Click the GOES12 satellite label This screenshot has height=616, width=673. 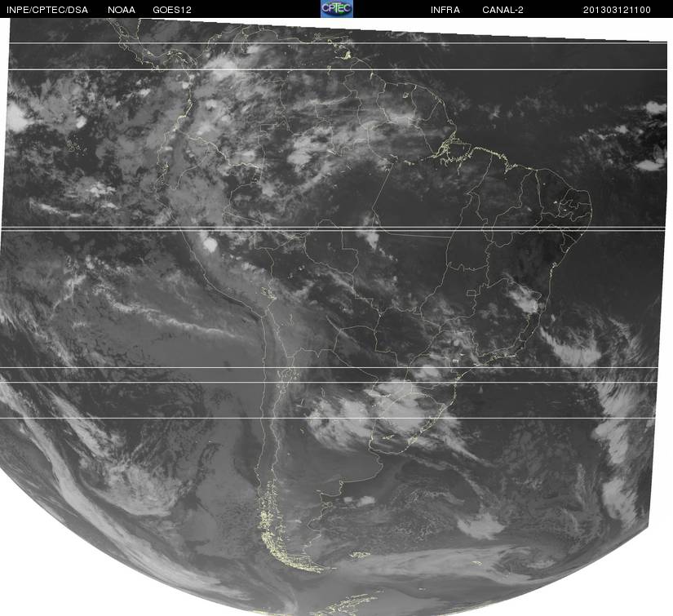(172, 10)
